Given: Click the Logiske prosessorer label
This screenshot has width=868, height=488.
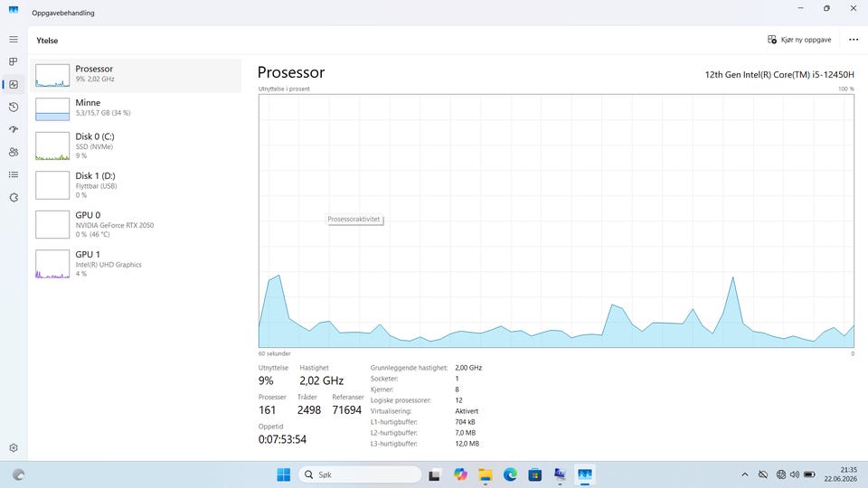Looking at the screenshot, I should click(401, 400).
